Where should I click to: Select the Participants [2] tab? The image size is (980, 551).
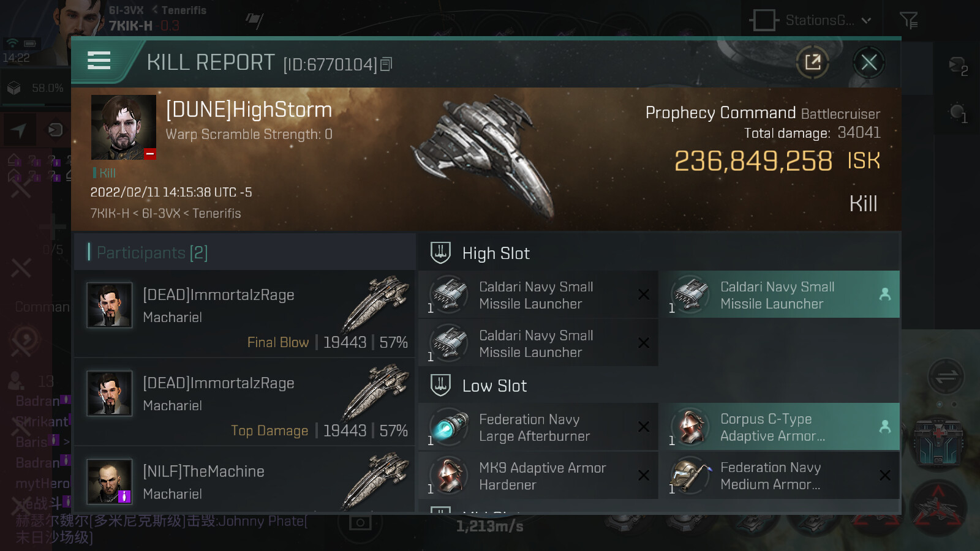click(153, 252)
